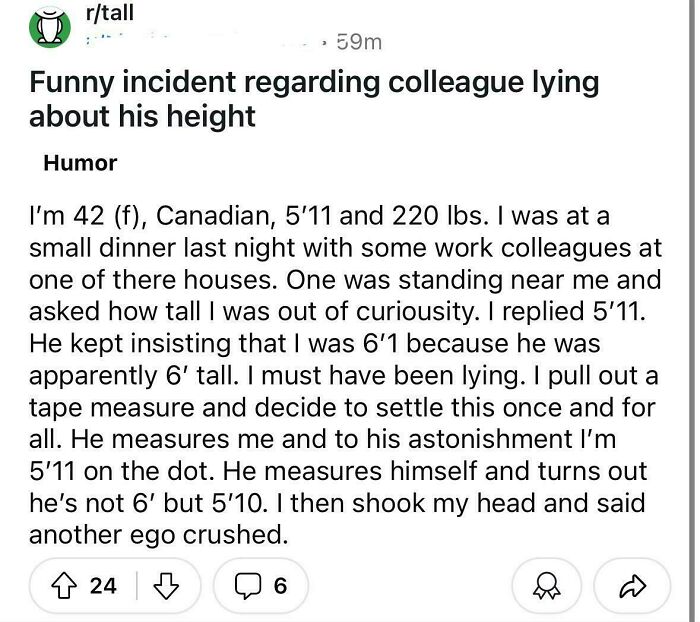Click the 59m post timestamp
The image size is (700, 622).
[x=358, y=42]
